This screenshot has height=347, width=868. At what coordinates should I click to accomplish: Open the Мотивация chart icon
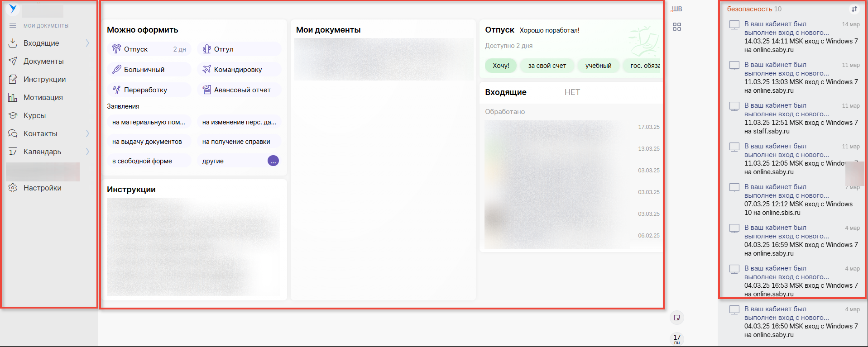click(13, 97)
